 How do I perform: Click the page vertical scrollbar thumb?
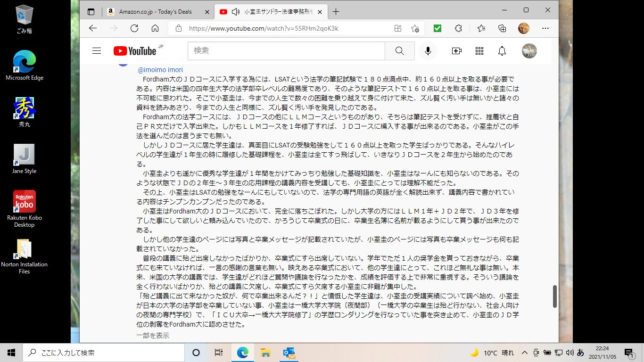point(554,296)
